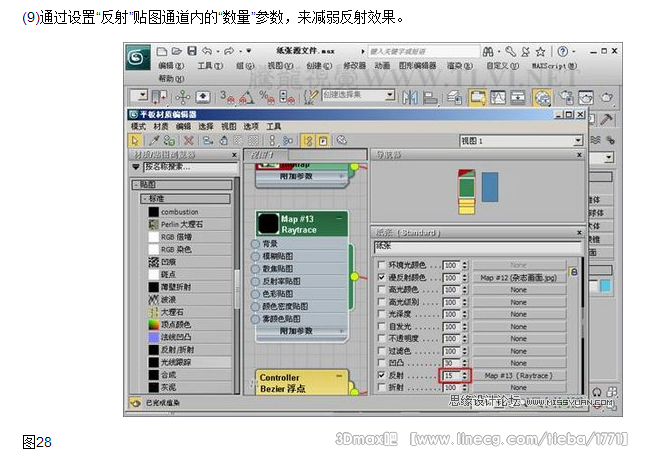Screen dimensions: 657x456
Task: Redo using the forward arrow icon
Action: (229, 51)
